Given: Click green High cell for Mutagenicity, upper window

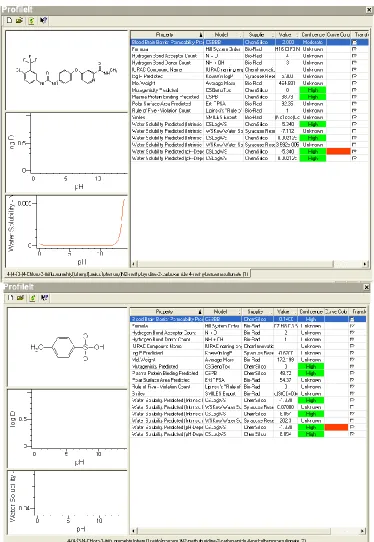Looking at the screenshot, I should coord(312,90).
